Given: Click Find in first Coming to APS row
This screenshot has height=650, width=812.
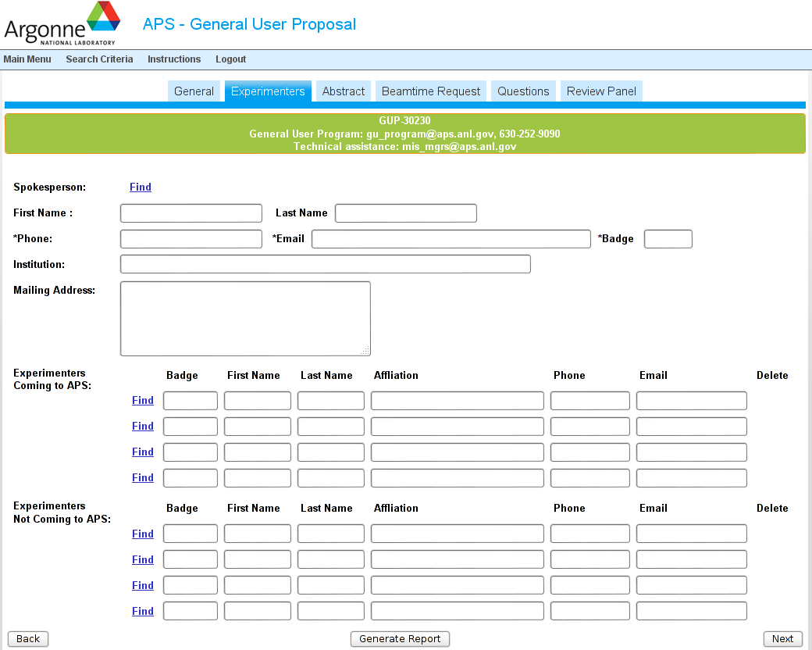Looking at the screenshot, I should [x=143, y=401].
